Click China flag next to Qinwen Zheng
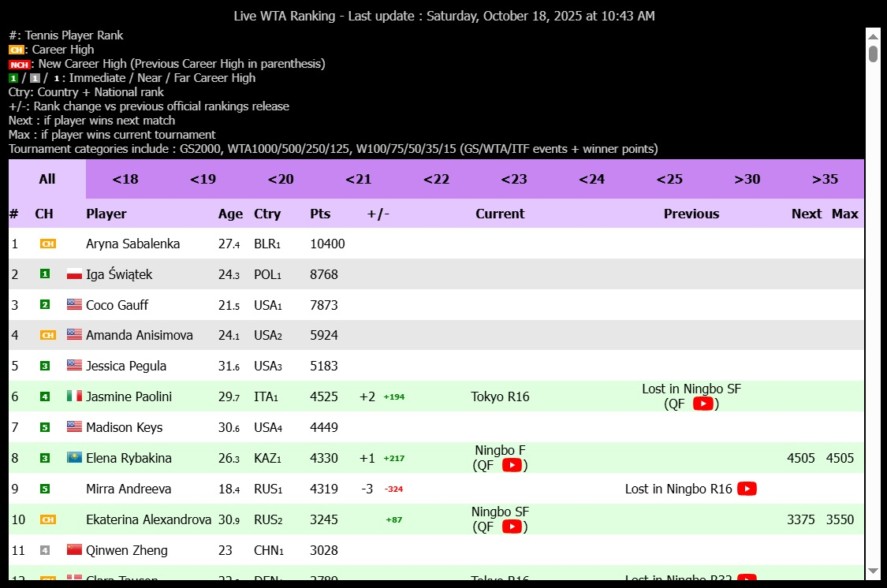This screenshot has height=588, width=887. (75, 550)
